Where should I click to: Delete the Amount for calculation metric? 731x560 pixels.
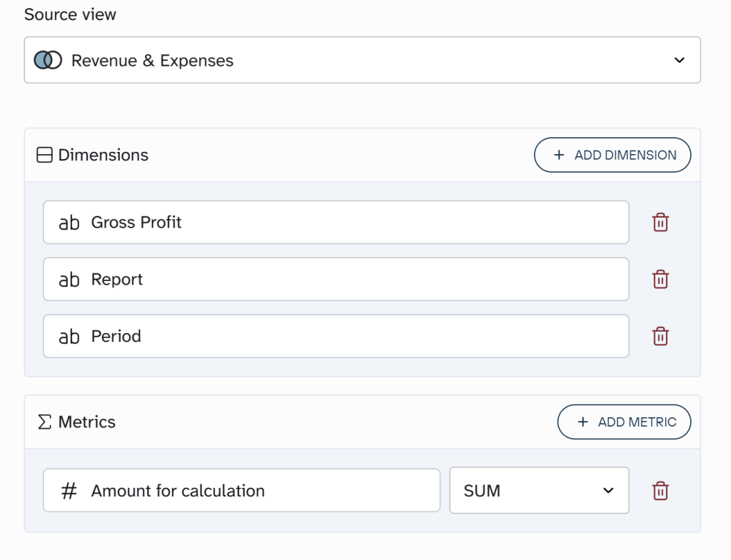point(660,490)
